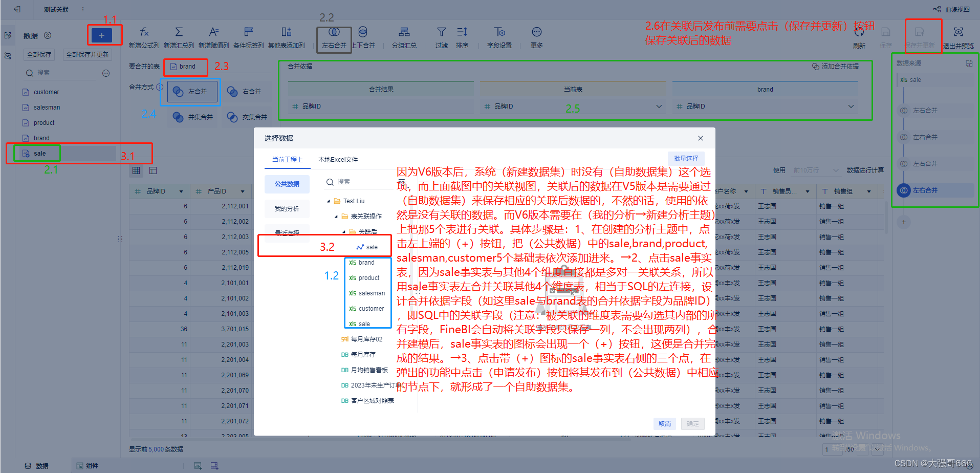980x473 pixels.
Task: Click 条件标签列 flag icon
Action: [x=249, y=32]
